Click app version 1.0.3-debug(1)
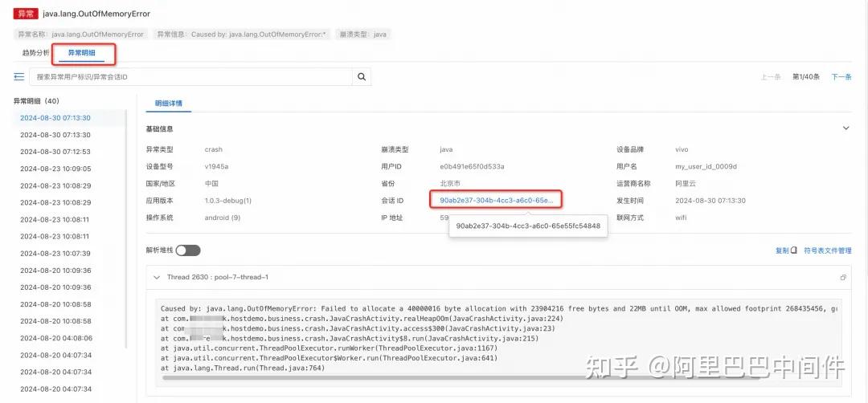The image size is (868, 403). (x=228, y=200)
